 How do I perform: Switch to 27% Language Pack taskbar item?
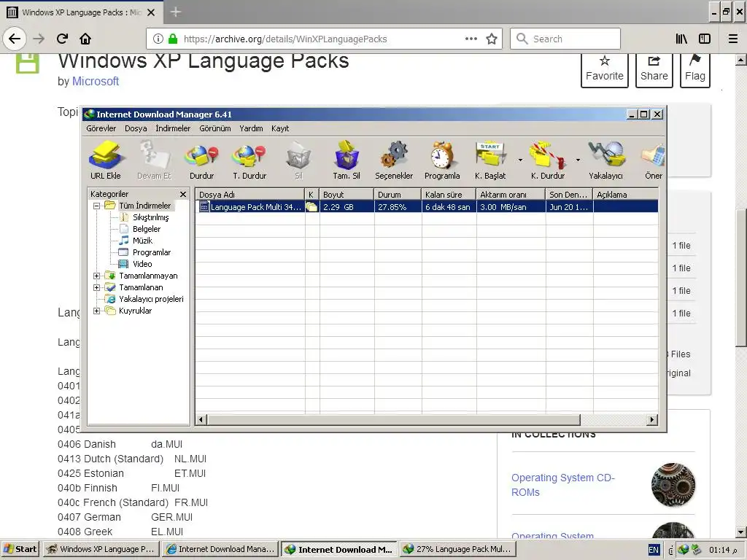click(x=458, y=549)
